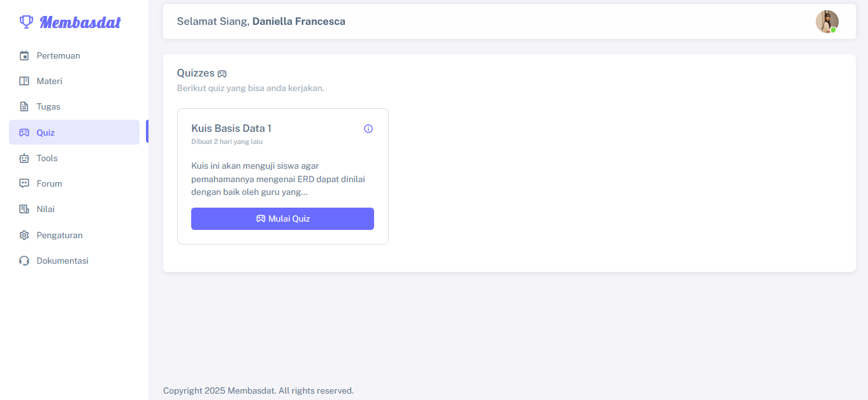Click the Dokumentasi headset icon
Screen dimensions: 868x400
[24, 261]
